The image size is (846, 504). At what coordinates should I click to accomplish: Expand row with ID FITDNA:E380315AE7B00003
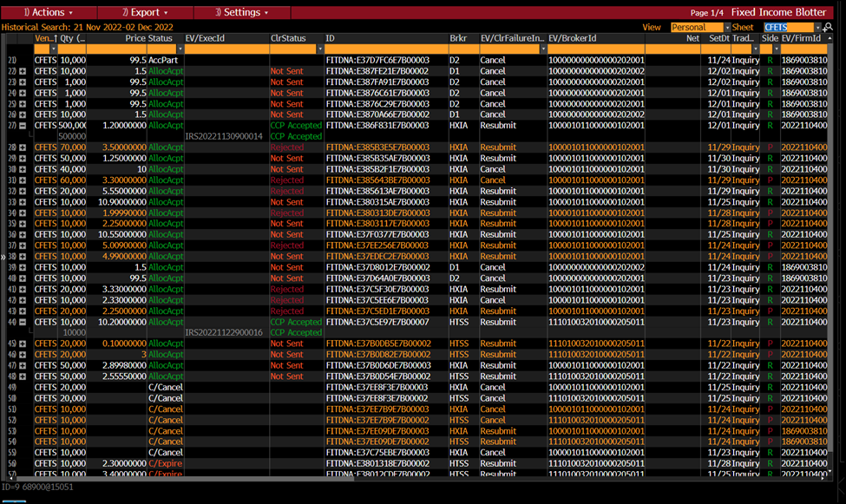click(23, 202)
